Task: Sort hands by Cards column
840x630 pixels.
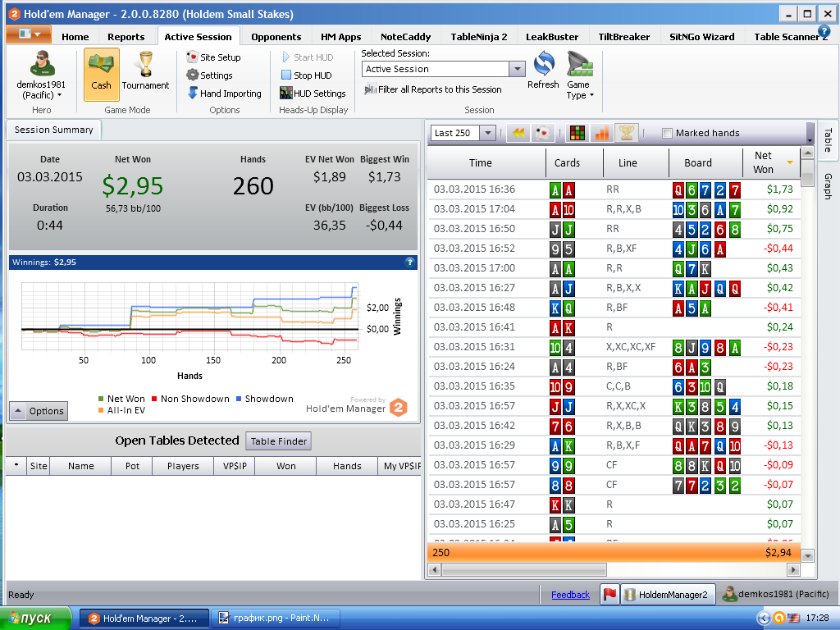Action: 574,163
